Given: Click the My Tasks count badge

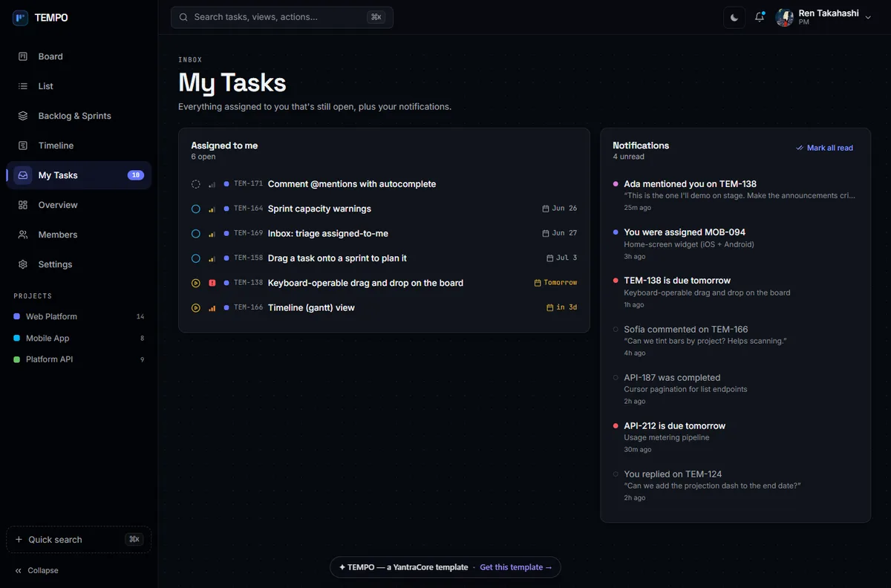Looking at the screenshot, I should pyautogui.click(x=135, y=175).
